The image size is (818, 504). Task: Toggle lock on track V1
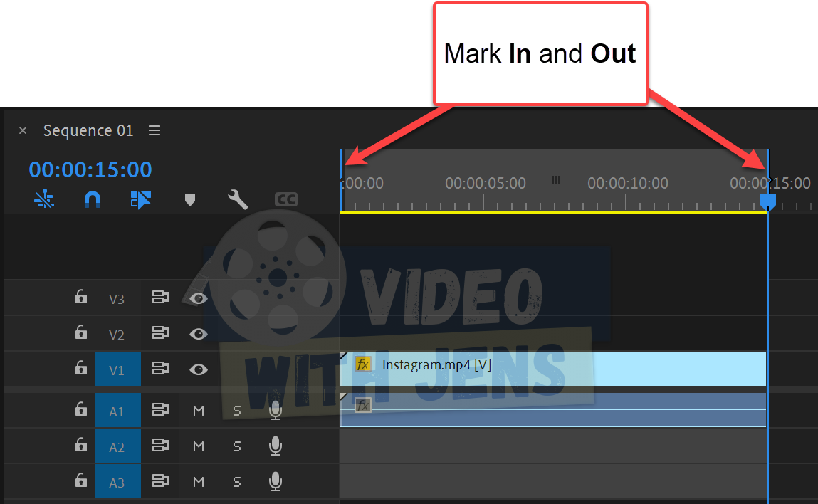pos(80,368)
